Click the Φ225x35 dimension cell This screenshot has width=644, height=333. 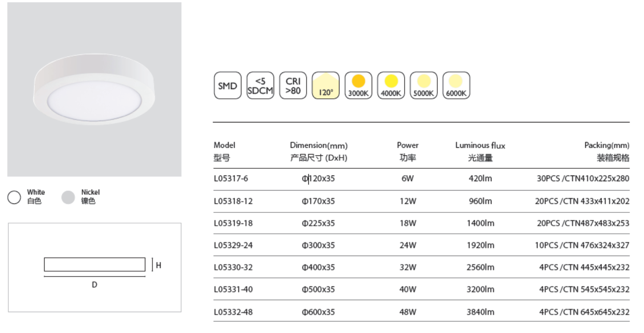tap(318, 223)
